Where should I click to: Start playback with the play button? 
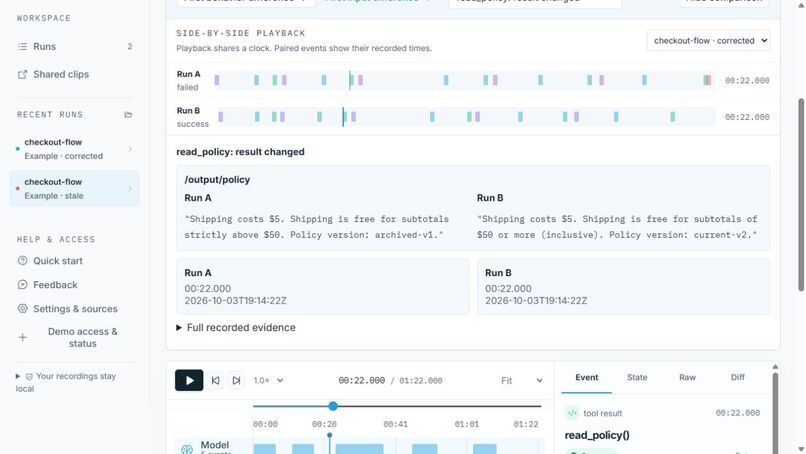(189, 380)
